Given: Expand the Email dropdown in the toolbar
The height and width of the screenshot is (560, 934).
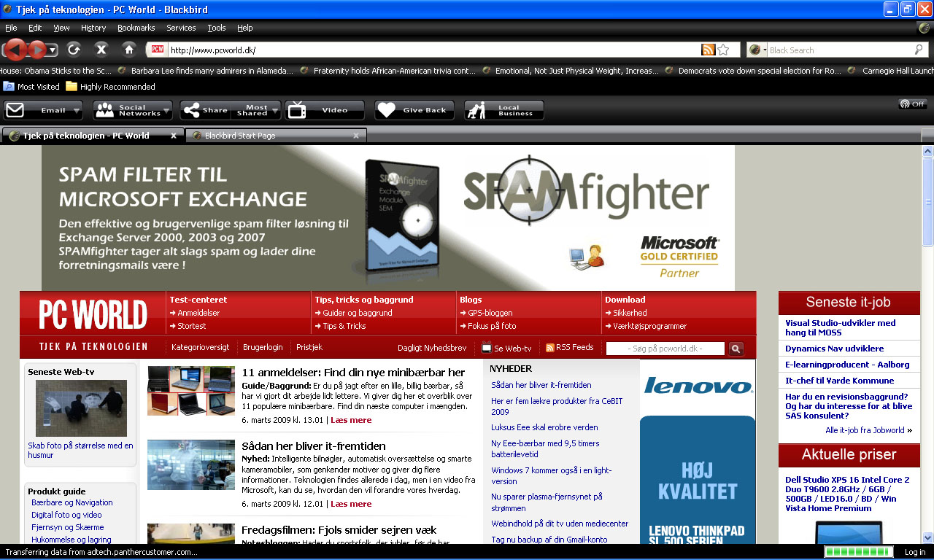Looking at the screenshot, I should point(76,111).
